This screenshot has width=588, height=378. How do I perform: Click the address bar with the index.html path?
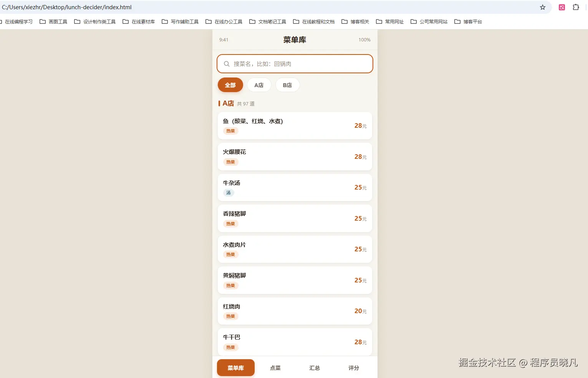tap(269, 7)
